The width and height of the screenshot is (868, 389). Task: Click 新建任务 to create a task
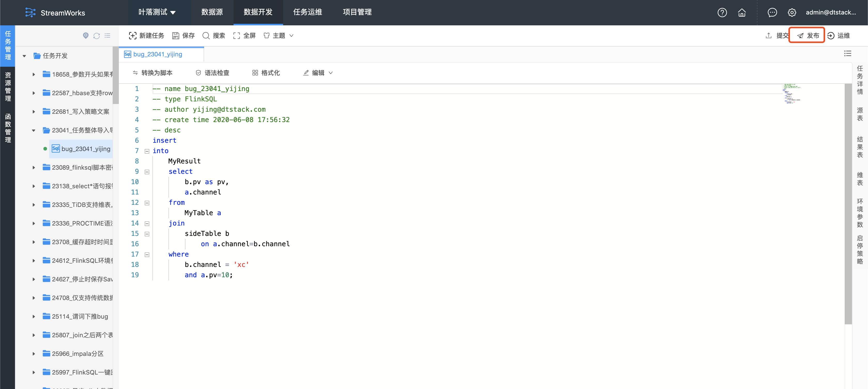pyautogui.click(x=146, y=35)
